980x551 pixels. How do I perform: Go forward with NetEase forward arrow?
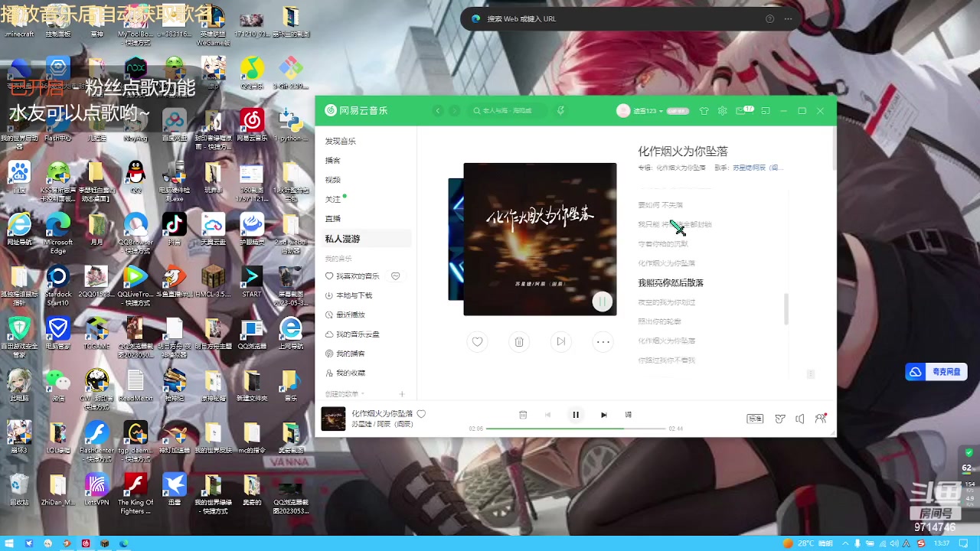tap(455, 111)
